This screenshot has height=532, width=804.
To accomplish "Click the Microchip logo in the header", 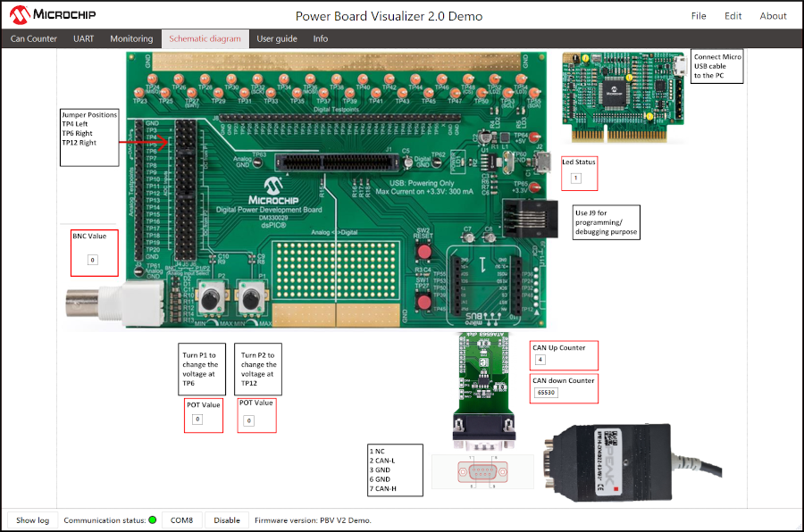I will click(53, 14).
